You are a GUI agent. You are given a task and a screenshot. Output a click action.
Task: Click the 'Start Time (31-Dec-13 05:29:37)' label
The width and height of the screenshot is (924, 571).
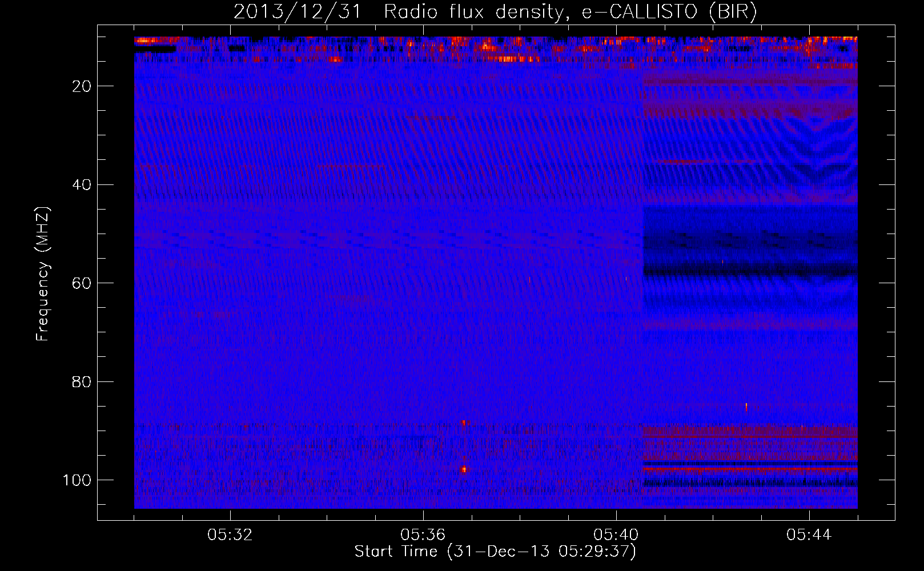click(495, 552)
